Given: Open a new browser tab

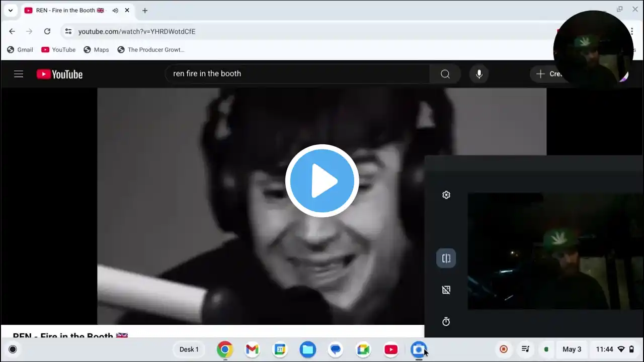Looking at the screenshot, I should [145, 10].
